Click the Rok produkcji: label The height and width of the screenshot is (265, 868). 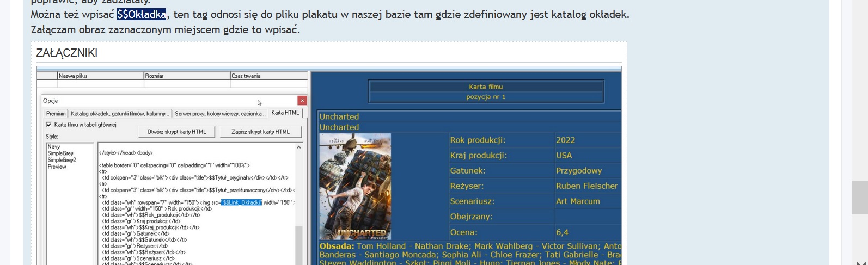click(x=478, y=140)
